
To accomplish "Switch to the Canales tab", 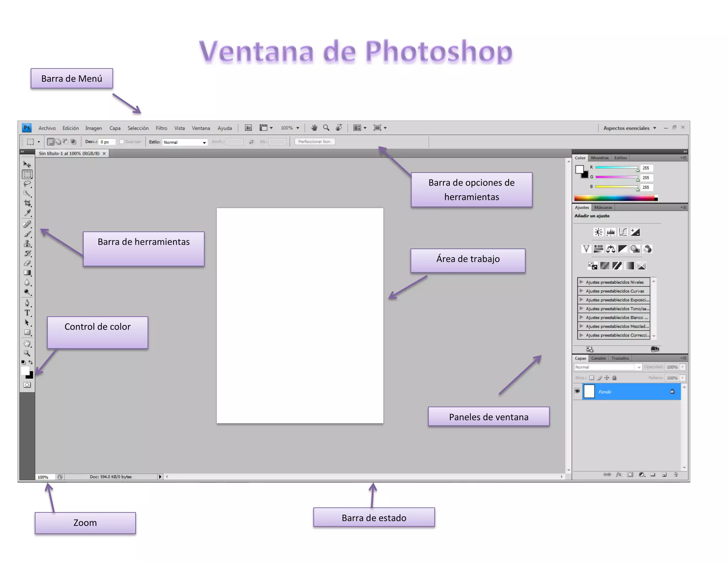I will pyautogui.click(x=598, y=358).
